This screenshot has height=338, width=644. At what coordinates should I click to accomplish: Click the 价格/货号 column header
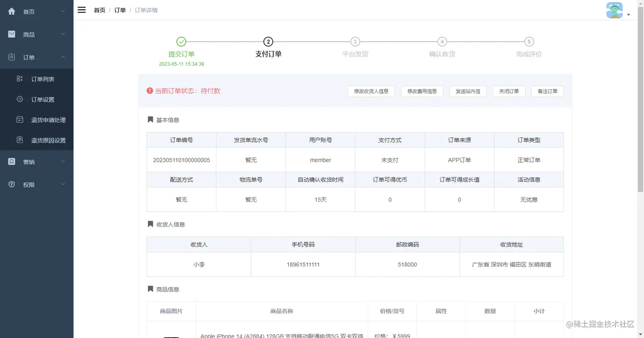pyautogui.click(x=392, y=311)
